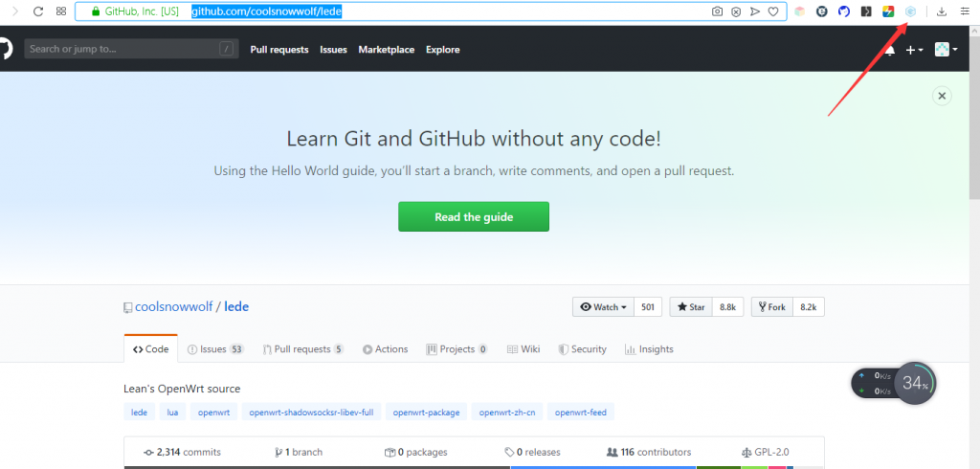The height and width of the screenshot is (469, 980).
Task: Open the Pull requests repository tab
Action: (x=302, y=349)
